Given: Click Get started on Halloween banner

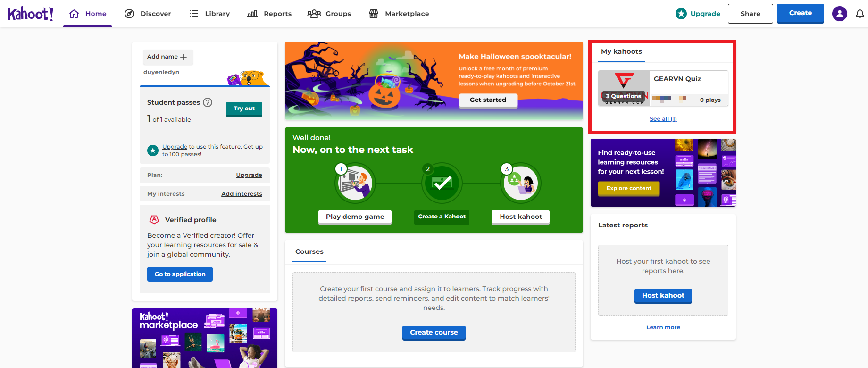Looking at the screenshot, I should pyautogui.click(x=488, y=100).
